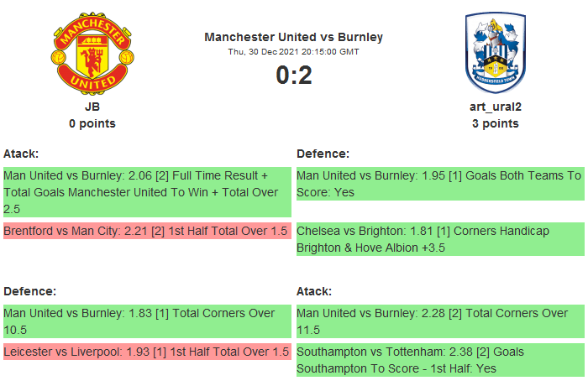Select the Leicester vs Liverpool bet row
The width and height of the screenshot is (588, 386).
147,352
